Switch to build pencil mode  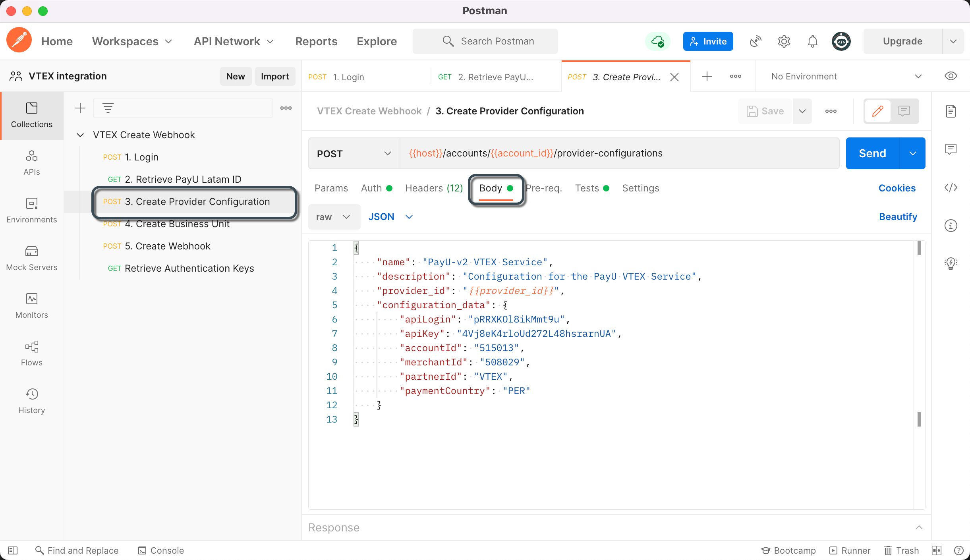[878, 111]
